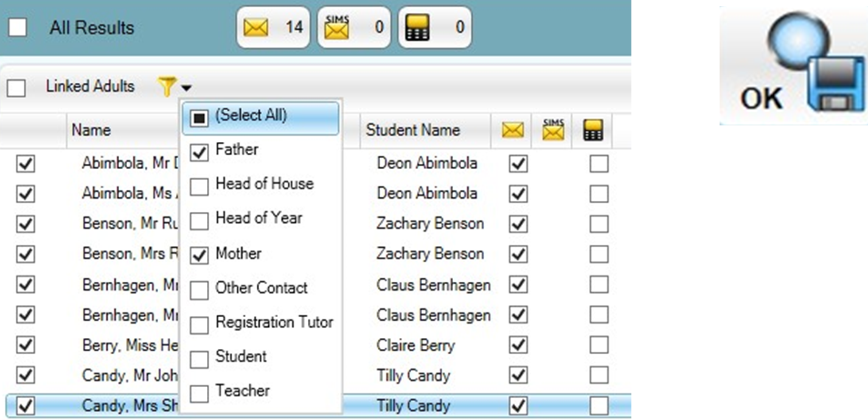Click the SIMS envelope column header icon
868x420 pixels.
tap(553, 130)
